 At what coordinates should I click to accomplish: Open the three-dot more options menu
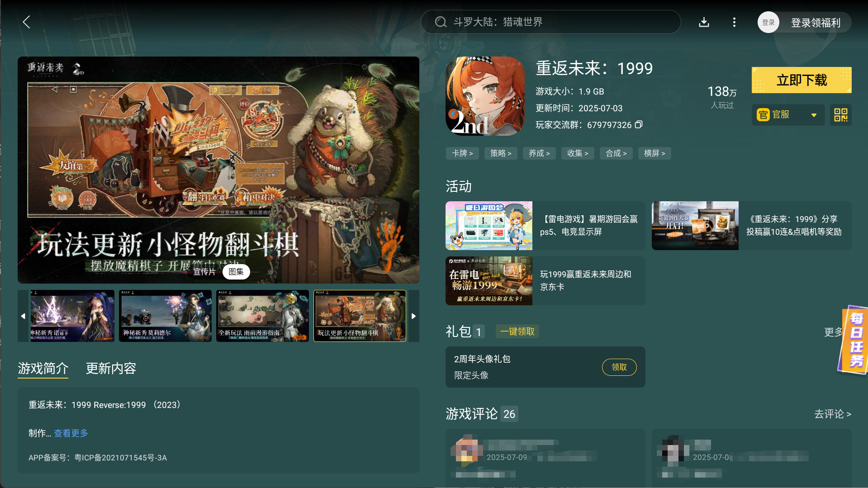734,22
